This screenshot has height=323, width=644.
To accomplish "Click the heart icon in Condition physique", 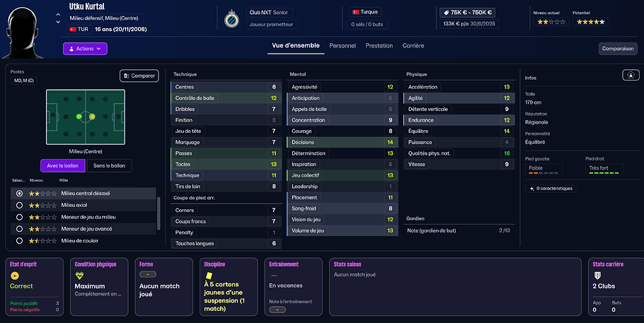I will [x=79, y=276].
